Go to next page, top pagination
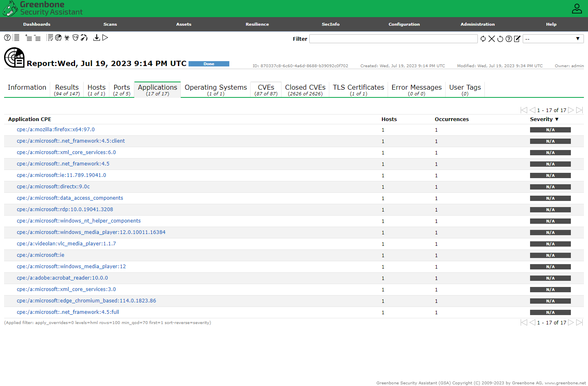The width and height of the screenshot is (588, 386). pyautogui.click(x=571, y=110)
